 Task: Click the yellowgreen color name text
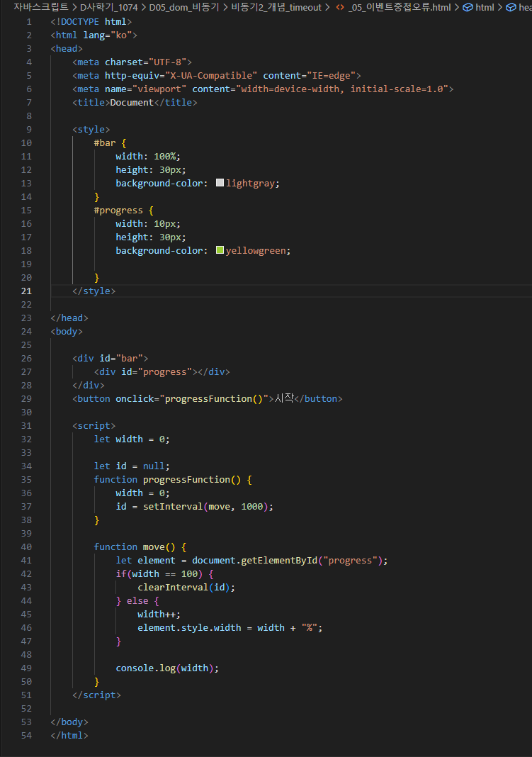pos(256,251)
